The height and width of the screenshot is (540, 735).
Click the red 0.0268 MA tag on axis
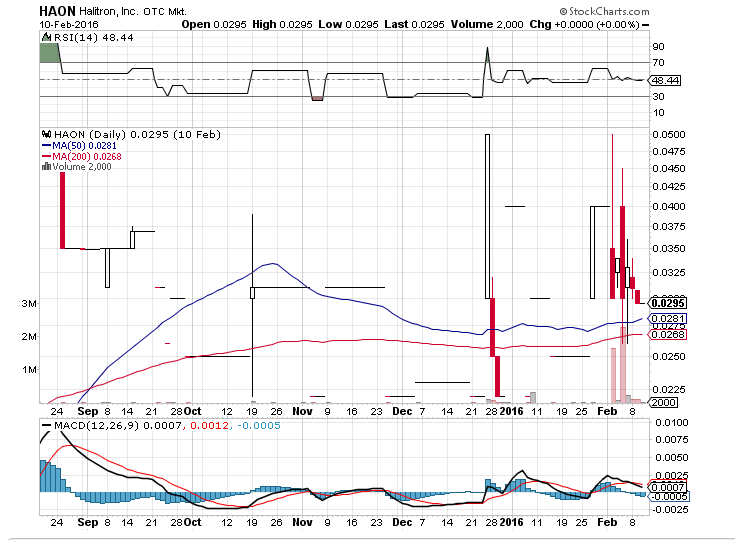tap(668, 335)
